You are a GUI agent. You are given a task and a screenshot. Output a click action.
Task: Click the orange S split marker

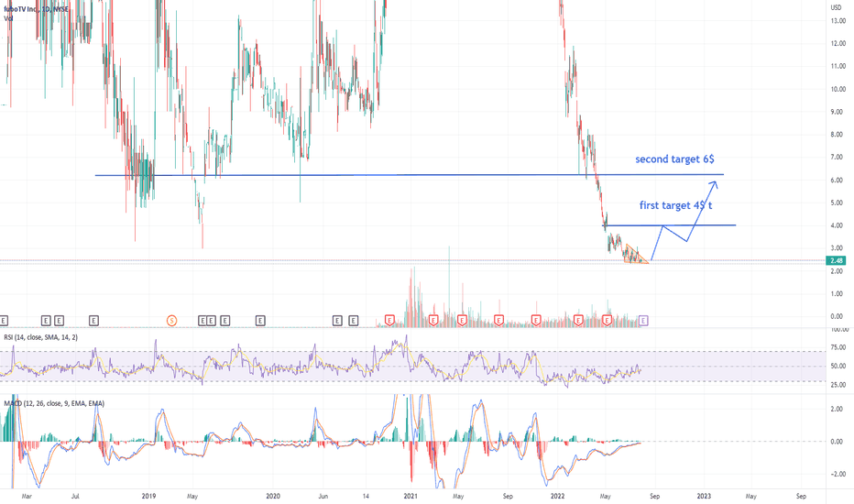click(x=171, y=321)
